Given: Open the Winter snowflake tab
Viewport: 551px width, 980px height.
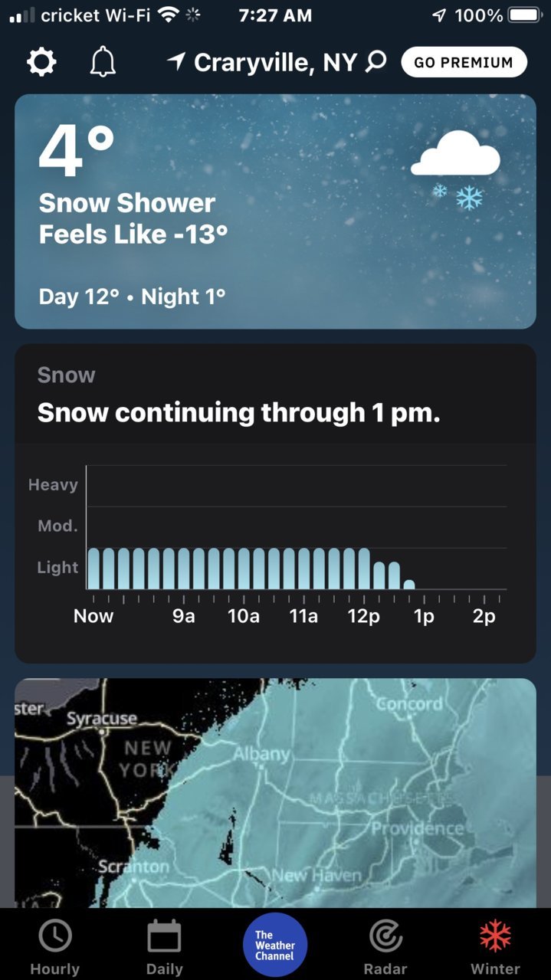Looking at the screenshot, I should pyautogui.click(x=495, y=948).
